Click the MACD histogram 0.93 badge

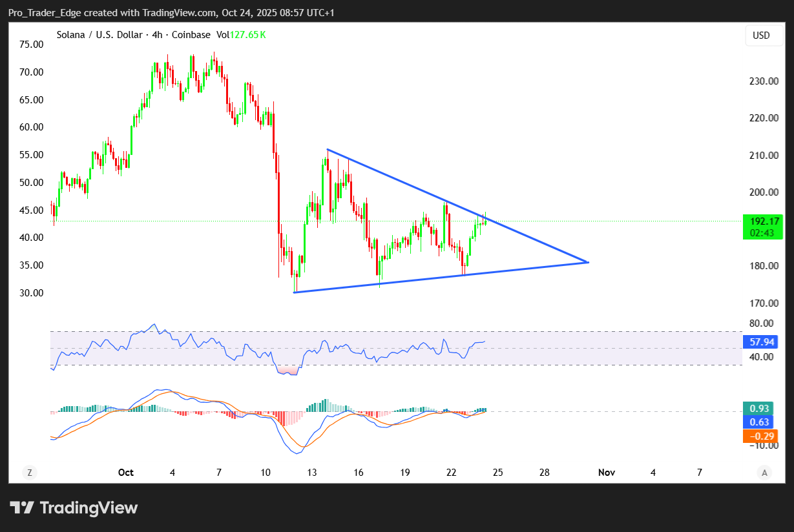pos(758,408)
